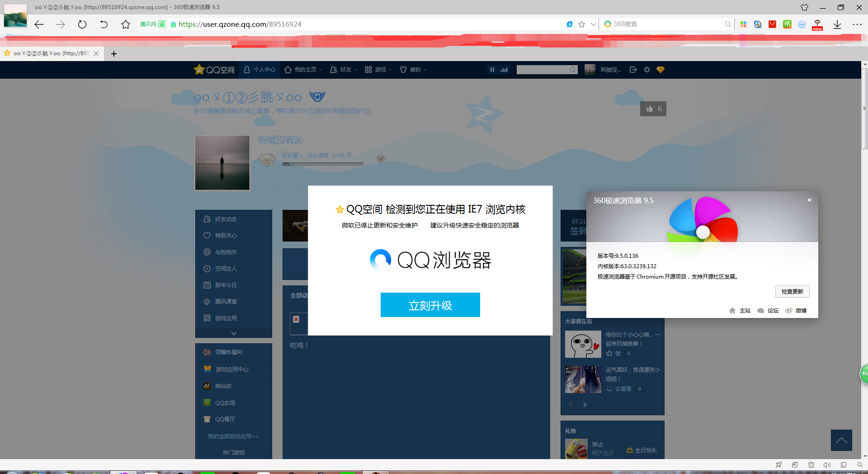Click the URL in the address bar
Image resolution: width=868 pixels, height=474 pixels.
tap(240, 24)
